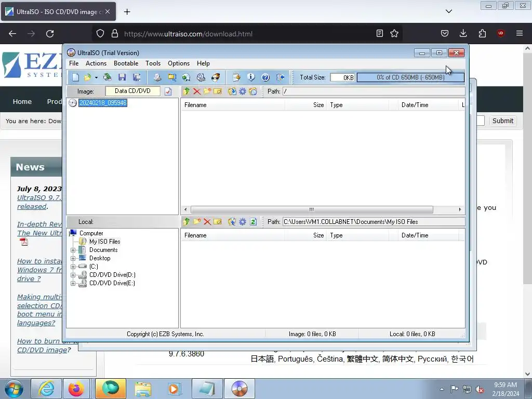Click the page-with-star icon before info icon

pos(236,77)
